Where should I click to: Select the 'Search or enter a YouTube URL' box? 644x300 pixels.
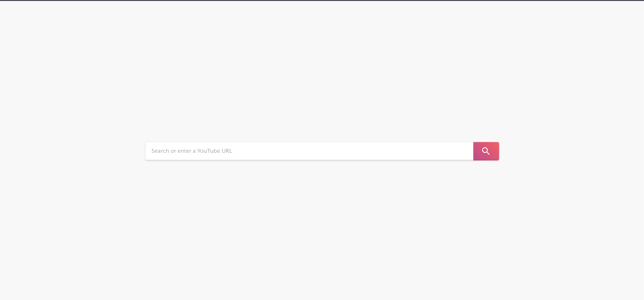[x=309, y=151]
